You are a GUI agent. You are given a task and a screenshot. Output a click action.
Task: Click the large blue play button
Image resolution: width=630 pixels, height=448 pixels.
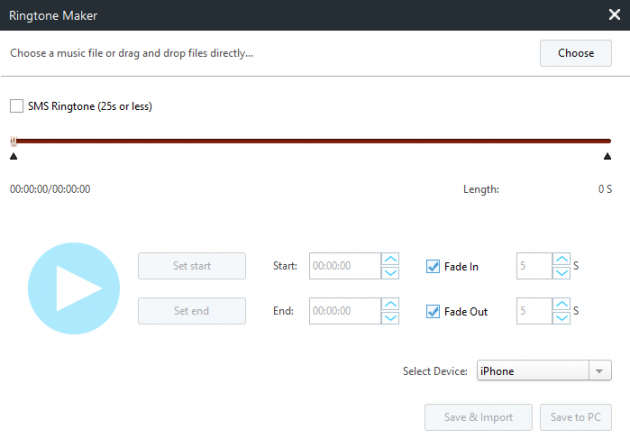click(x=66, y=288)
